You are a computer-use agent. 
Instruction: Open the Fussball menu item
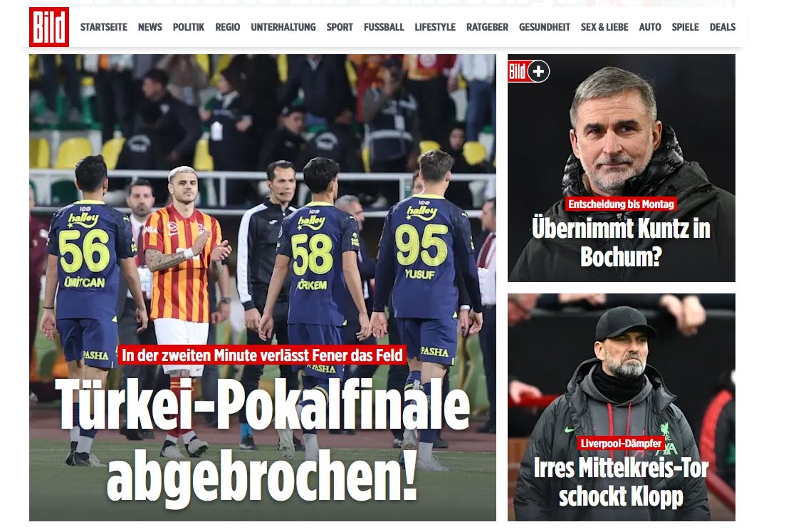click(384, 27)
